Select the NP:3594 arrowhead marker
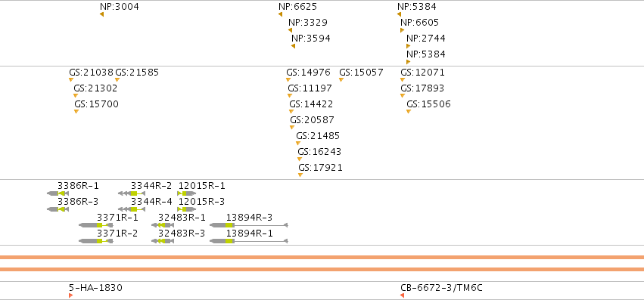 (294, 46)
